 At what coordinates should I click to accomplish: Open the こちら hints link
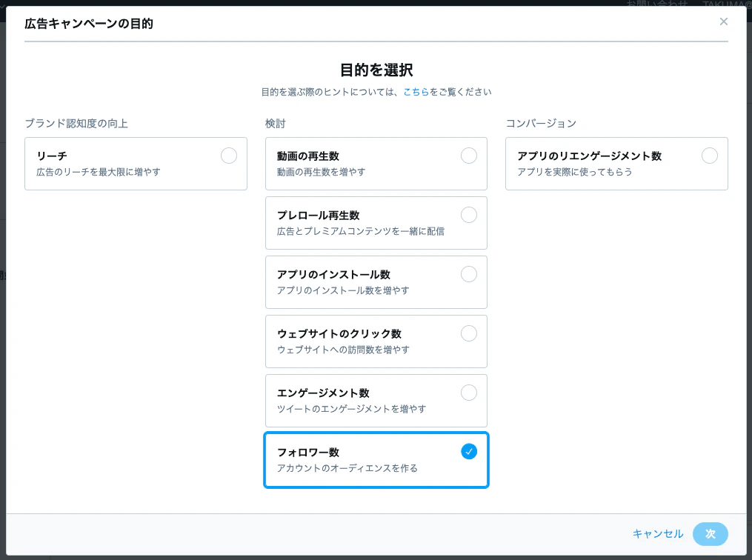pos(416,92)
